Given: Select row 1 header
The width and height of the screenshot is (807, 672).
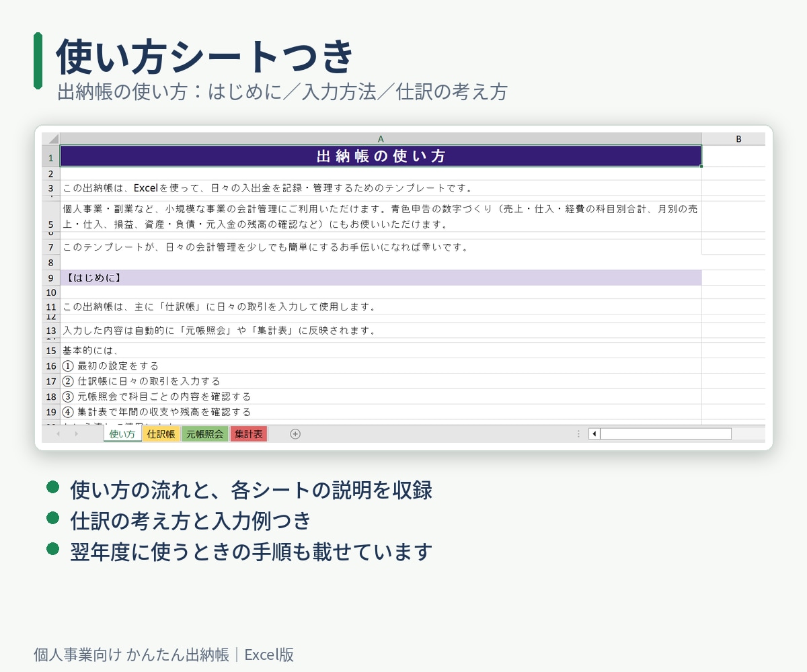Looking at the screenshot, I should (x=51, y=156).
